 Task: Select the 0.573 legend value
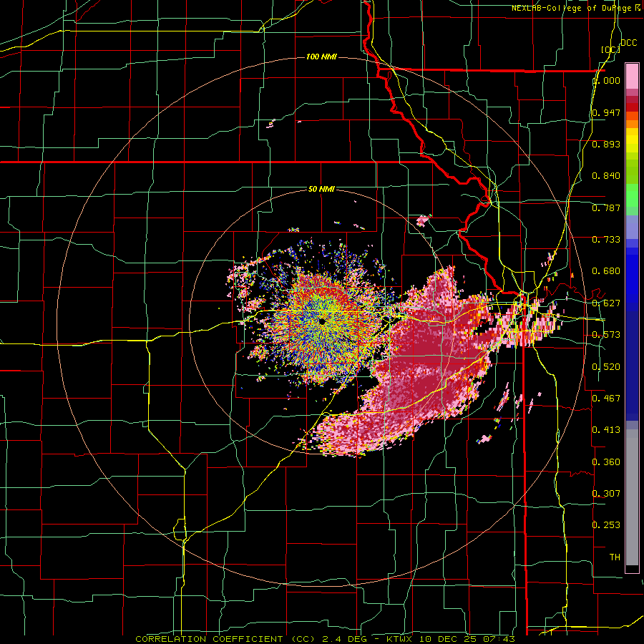[x=606, y=335]
